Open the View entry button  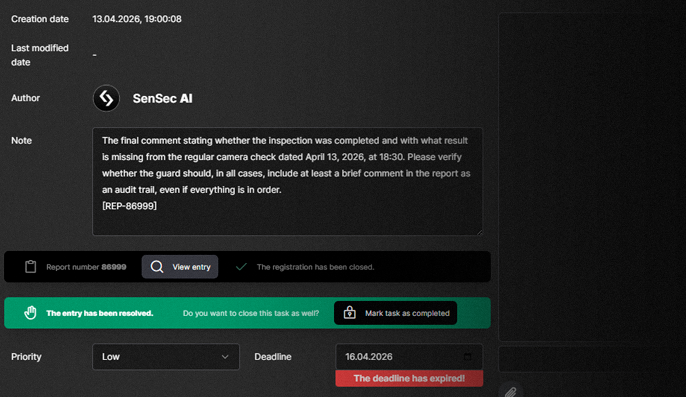[180, 267]
